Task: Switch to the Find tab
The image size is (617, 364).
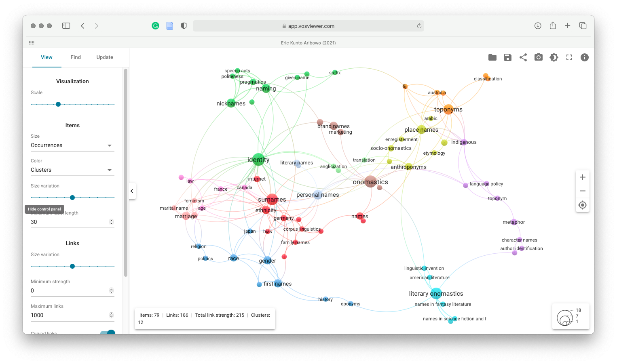Action: [76, 57]
